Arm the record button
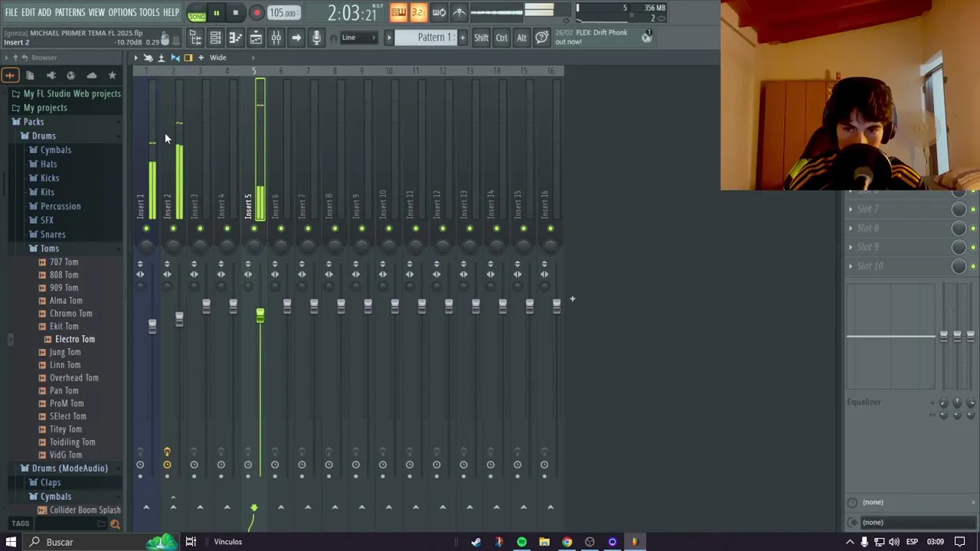 pos(256,13)
